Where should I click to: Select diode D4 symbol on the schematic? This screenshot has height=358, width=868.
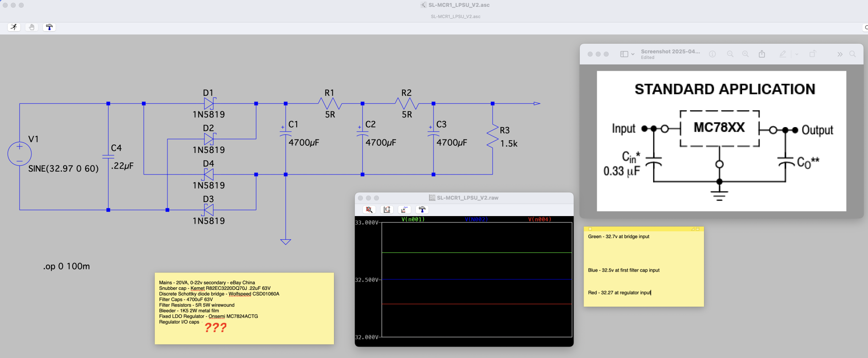coord(209,174)
